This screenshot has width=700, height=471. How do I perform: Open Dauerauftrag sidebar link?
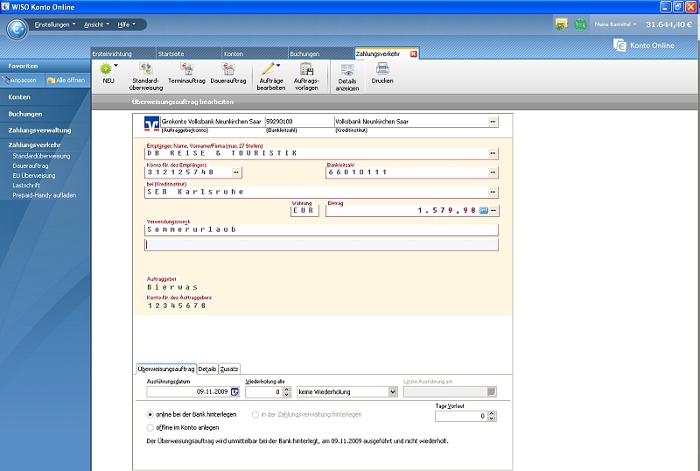click(x=30, y=166)
